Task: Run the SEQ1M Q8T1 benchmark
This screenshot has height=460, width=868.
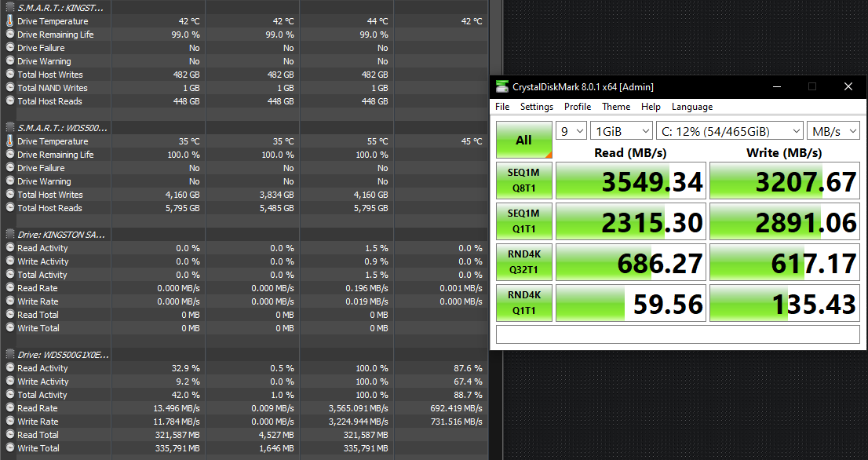Action: click(x=523, y=181)
